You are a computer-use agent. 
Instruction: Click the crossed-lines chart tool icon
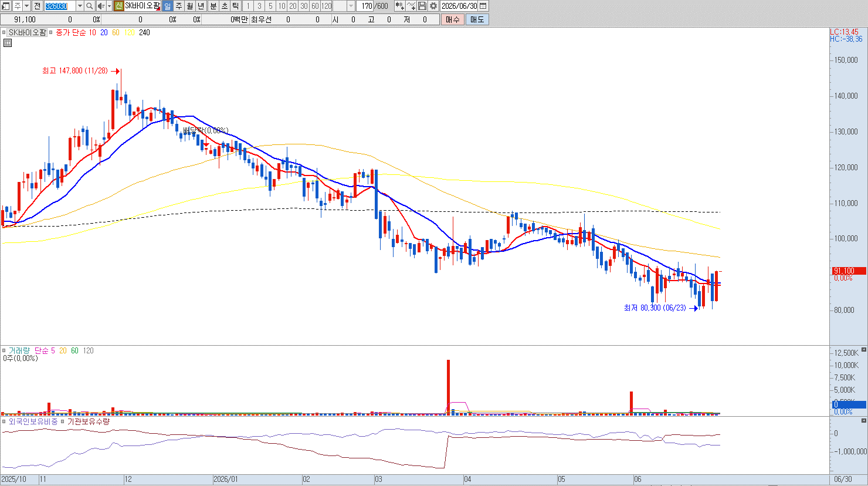[411, 6]
